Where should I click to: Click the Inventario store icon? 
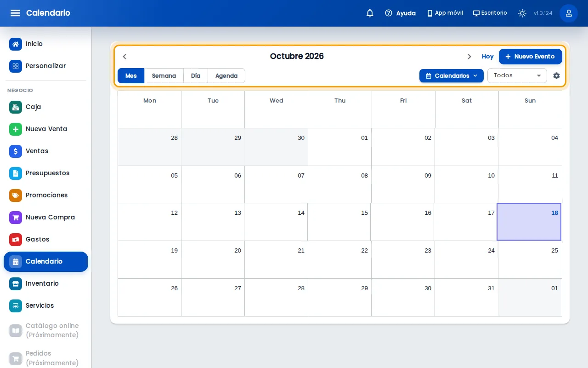pyautogui.click(x=16, y=284)
